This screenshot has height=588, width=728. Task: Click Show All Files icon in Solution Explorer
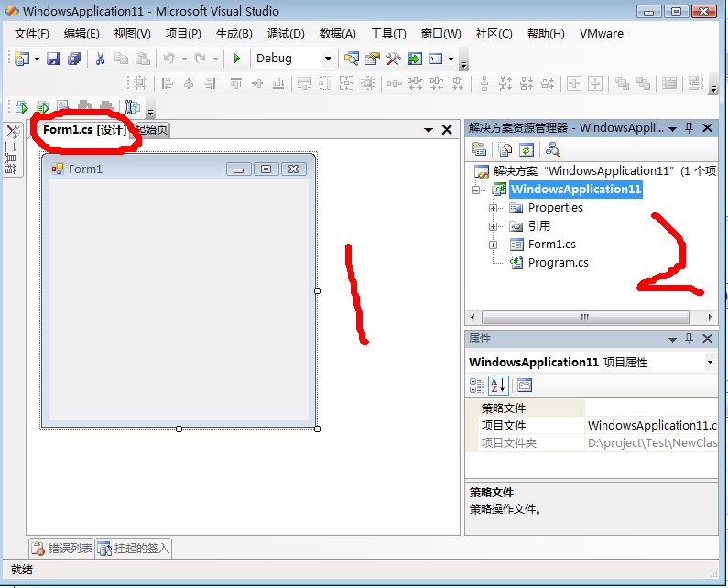coord(505,150)
